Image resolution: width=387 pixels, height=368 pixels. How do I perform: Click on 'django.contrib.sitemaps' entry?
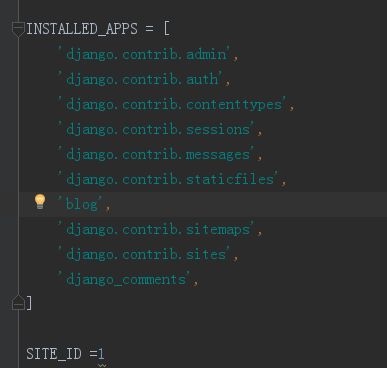[156, 229]
